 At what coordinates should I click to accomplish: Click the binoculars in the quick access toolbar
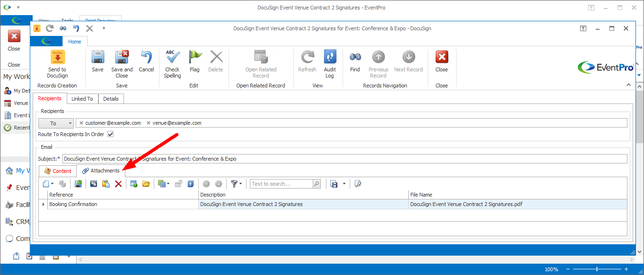click(x=63, y=28)
